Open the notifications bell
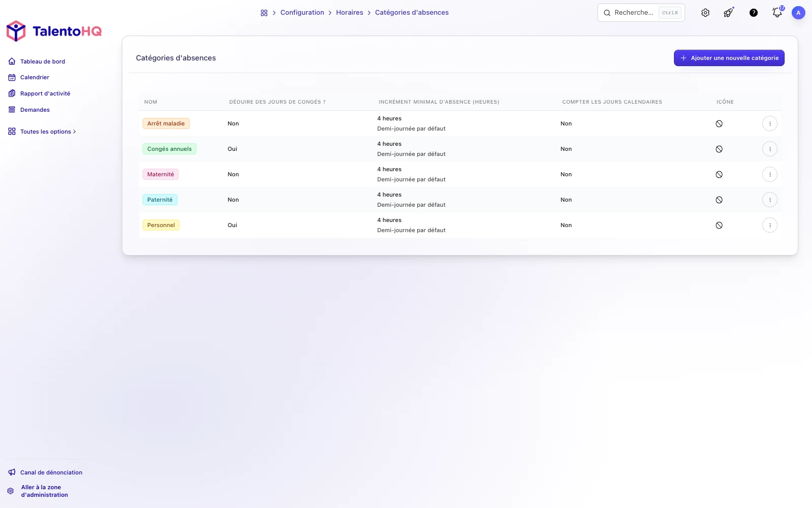The width and height of the screenshot is (812, 508). [x=777, y=13]
